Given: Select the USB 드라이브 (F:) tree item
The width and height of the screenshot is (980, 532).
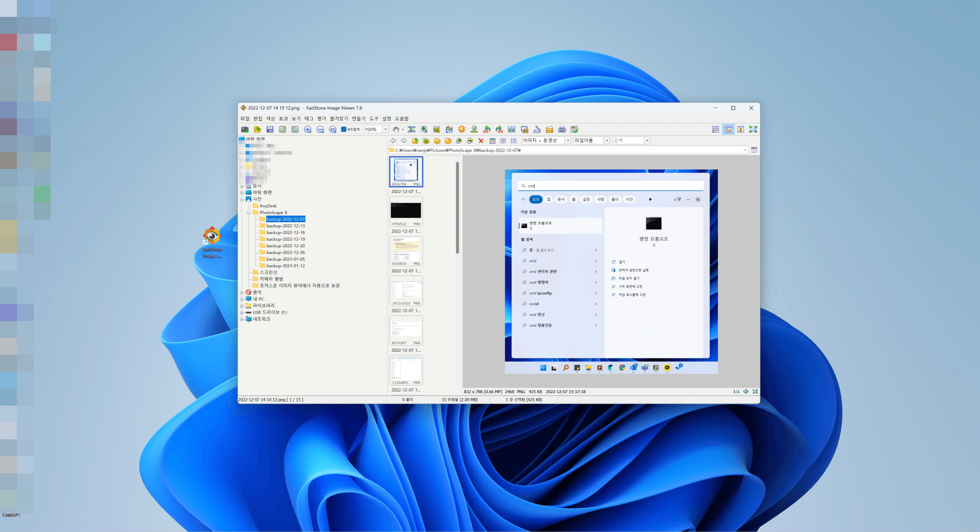Looking at the screenshot, I should [x=270, y=312].
